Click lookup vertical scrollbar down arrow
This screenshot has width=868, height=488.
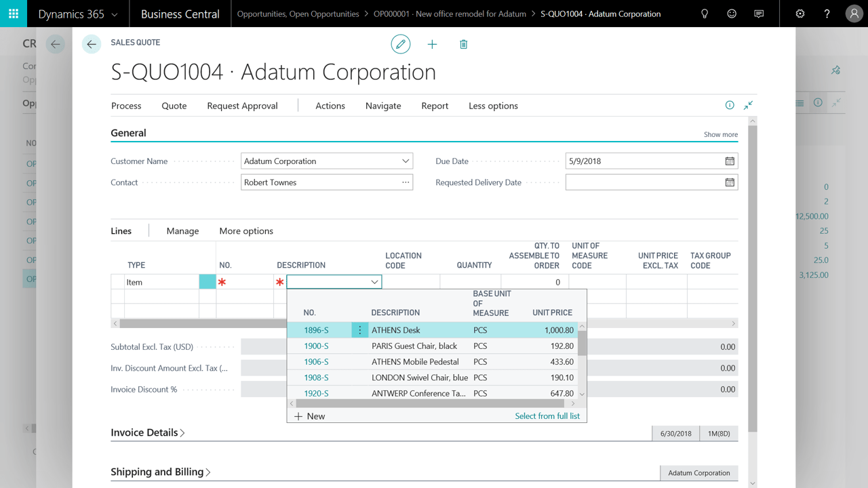click(x=582, y=394)
